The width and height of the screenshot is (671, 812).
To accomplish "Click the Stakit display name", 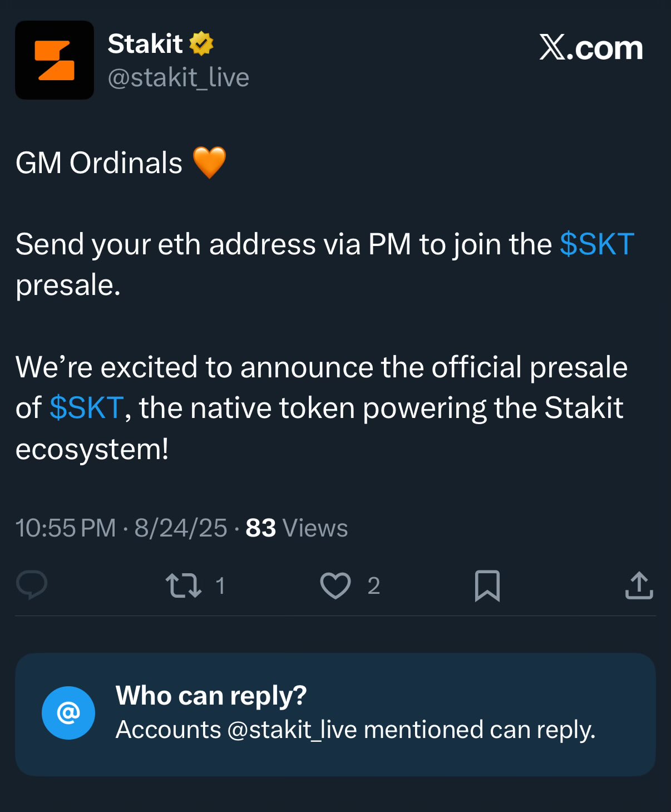I will 145,44.
